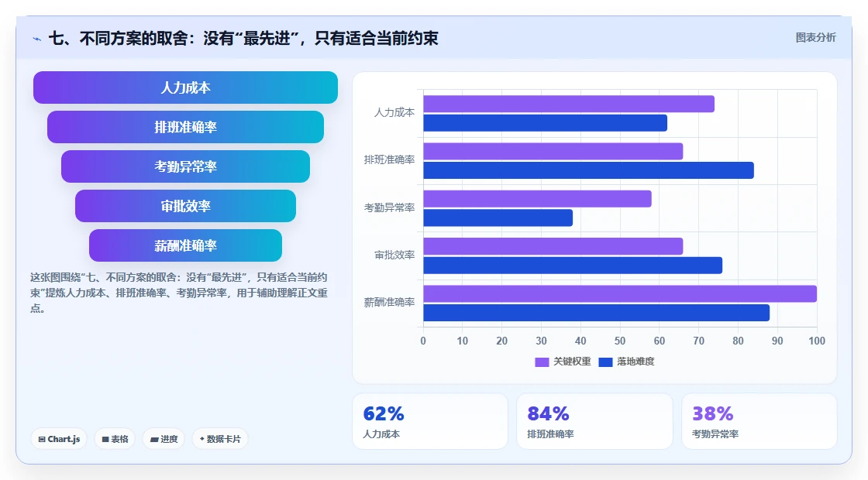The height and width of the screenshot is (480, 868).
Task: Click 人力成本 purple 关键权重 bar in chart
Action: point(569,104)
